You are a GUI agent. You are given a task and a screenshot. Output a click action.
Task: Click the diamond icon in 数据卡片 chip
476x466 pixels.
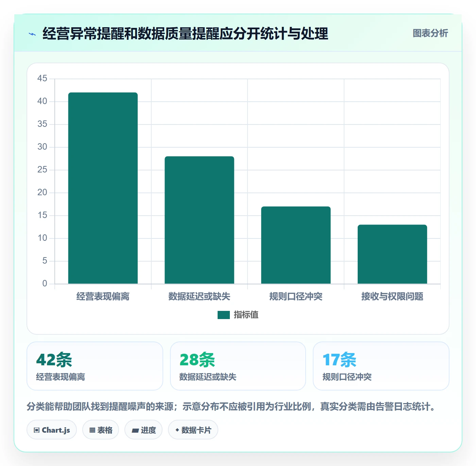point(177,430)
